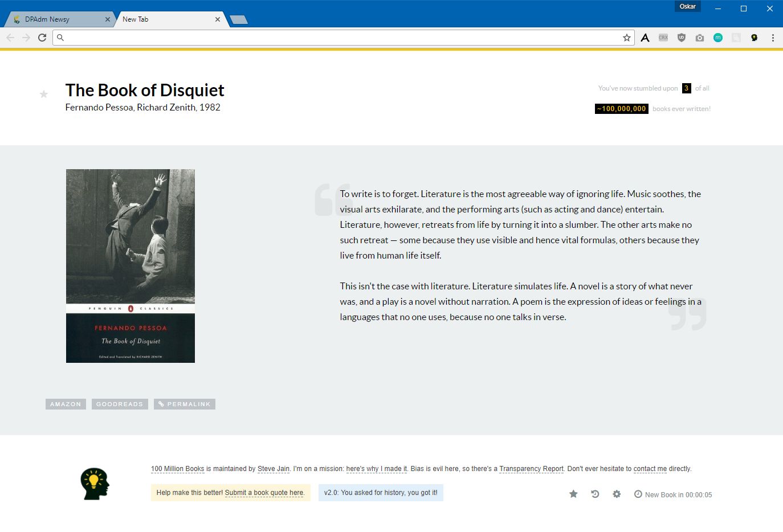This screenshot has height=532, width=783.
Task: Click the stumbled-upon count showing 3
Action: click(x=687, y=88)
